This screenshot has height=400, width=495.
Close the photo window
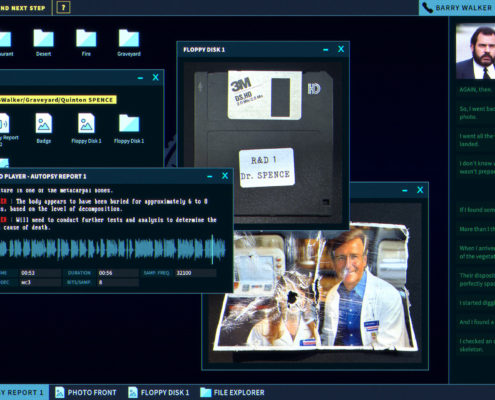tap(420, 190)
